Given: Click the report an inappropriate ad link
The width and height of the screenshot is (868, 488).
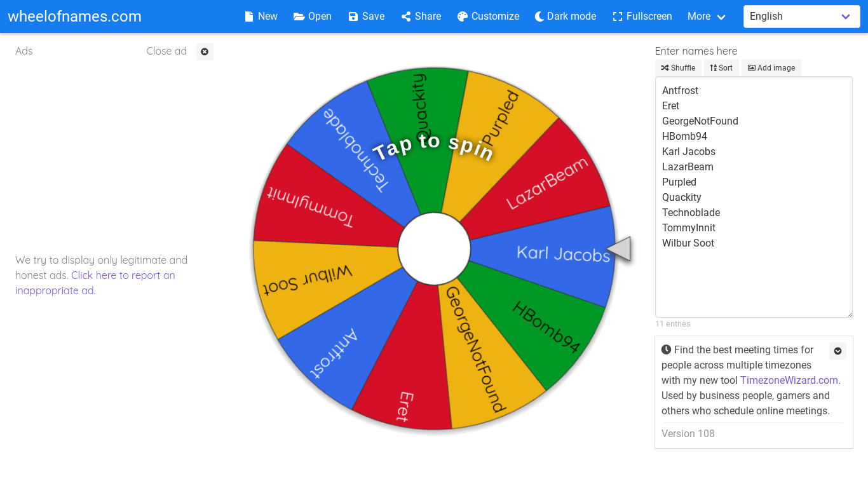Looking at the screenshot, I should tap(95, 283).
